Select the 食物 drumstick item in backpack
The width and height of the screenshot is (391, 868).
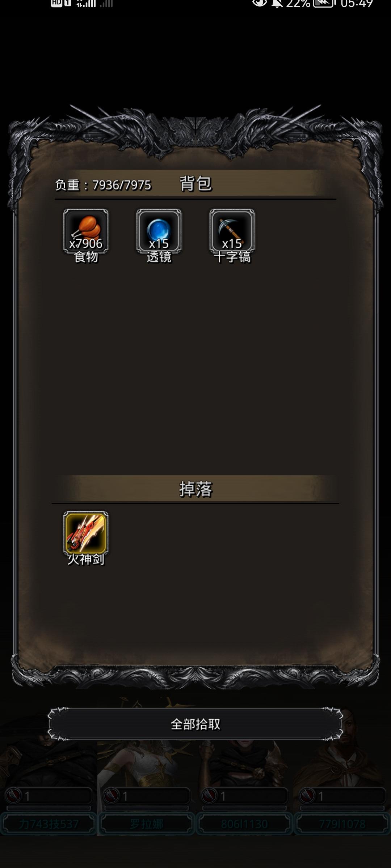[86, 231]
